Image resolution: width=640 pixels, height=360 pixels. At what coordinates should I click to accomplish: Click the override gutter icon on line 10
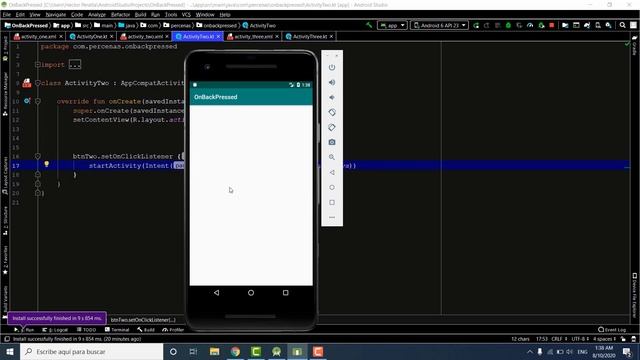27,100
